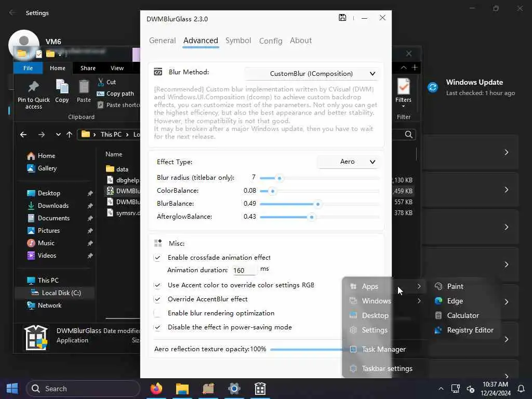Click Copy path in Clipboard group
This screenshot has width=532, height=399.
click(115, 94)
